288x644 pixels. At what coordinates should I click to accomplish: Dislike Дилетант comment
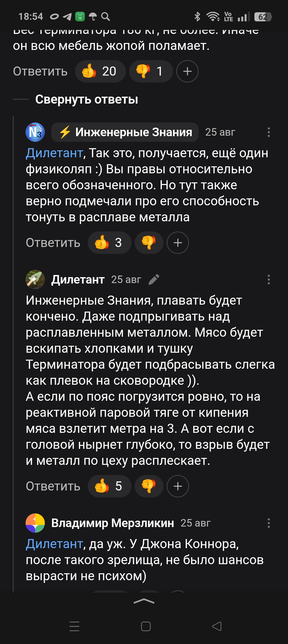(x=149, y=486)
